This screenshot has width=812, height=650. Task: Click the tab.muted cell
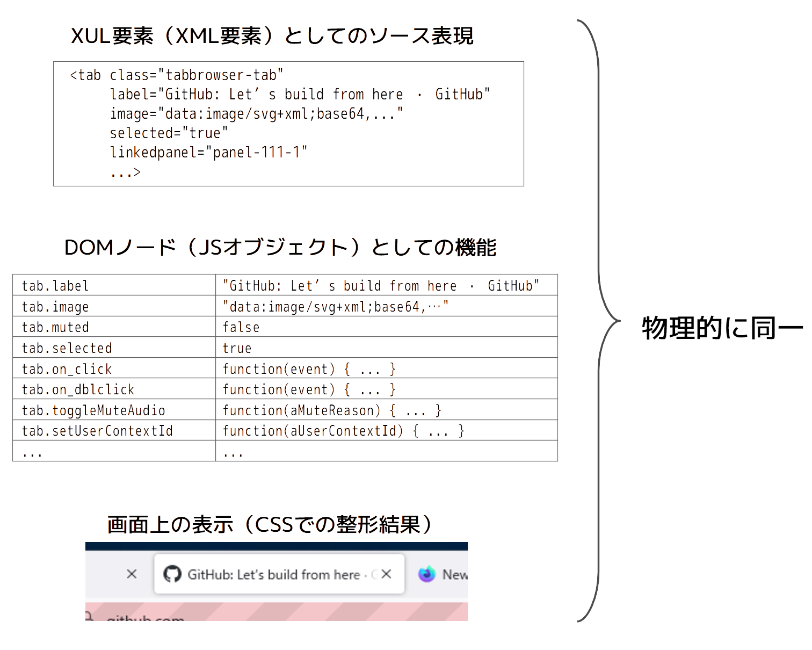114,327
